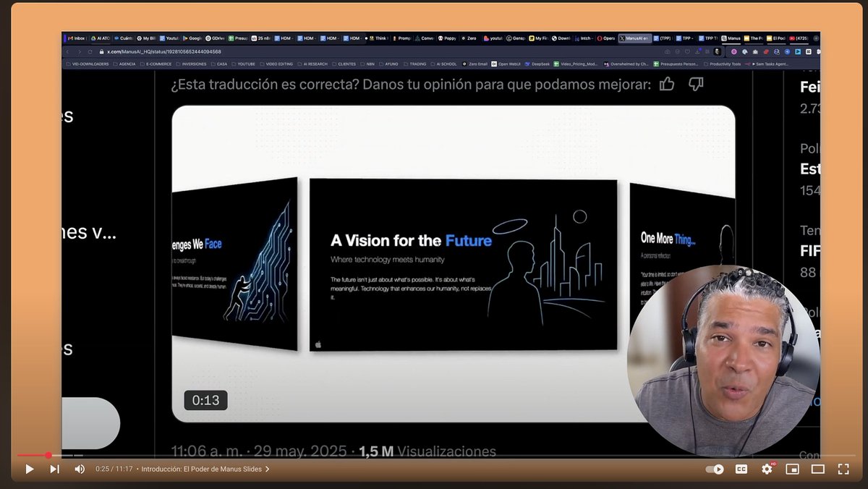The width and height of the screenshot is (868, 489).
Task: Click the red video progress scrubber
Action: tap(48, 455)
